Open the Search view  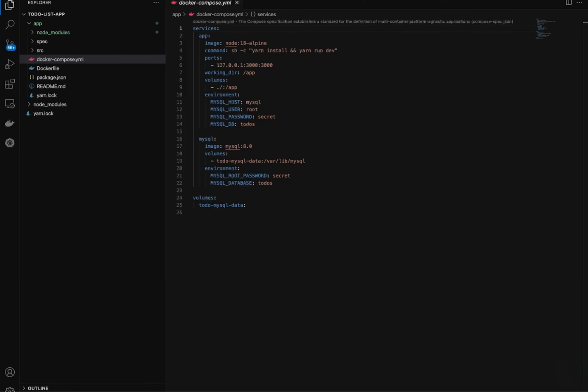point(10,25)
